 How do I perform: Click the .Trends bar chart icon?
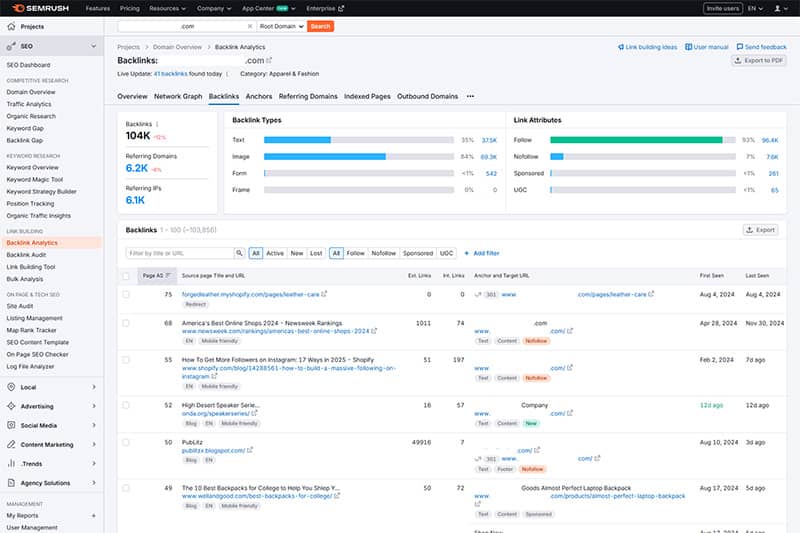(x=11, y=463)
